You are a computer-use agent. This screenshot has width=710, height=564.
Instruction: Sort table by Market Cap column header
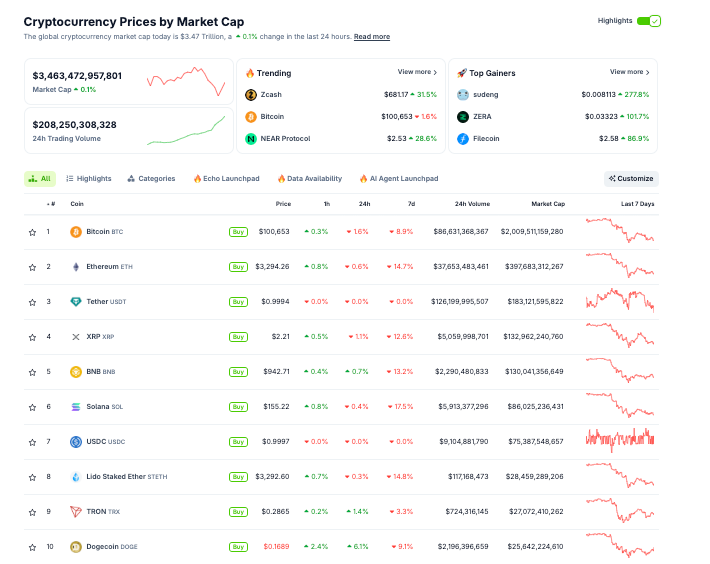[548, 204]
